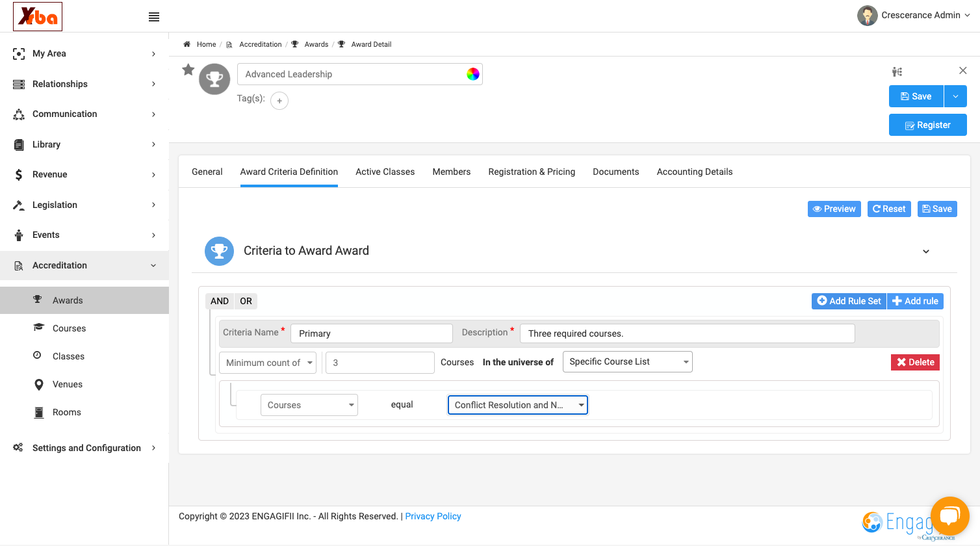Click the Register button
Image resolution: width=980 pixels, height=546 pixels.
pyautogui.click(x=928, y=125)
